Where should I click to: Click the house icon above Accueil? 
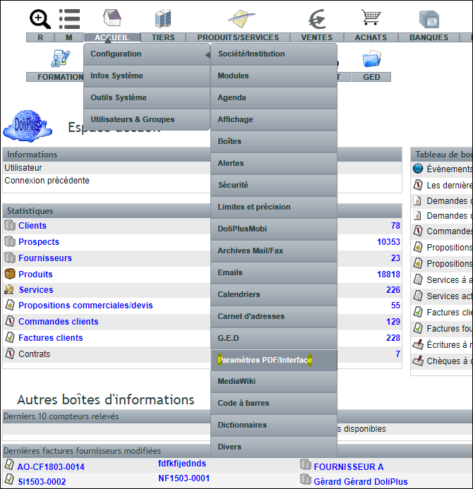(x=112, y=18)
